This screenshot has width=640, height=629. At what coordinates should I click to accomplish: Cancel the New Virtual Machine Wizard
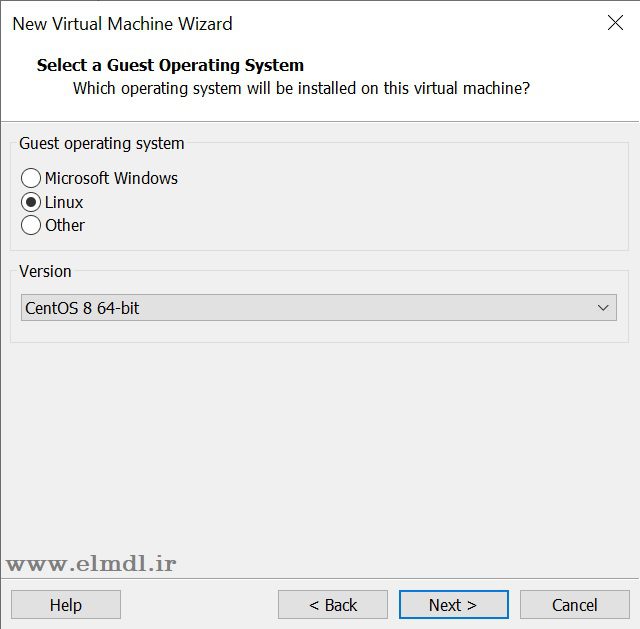click(574, 605)
